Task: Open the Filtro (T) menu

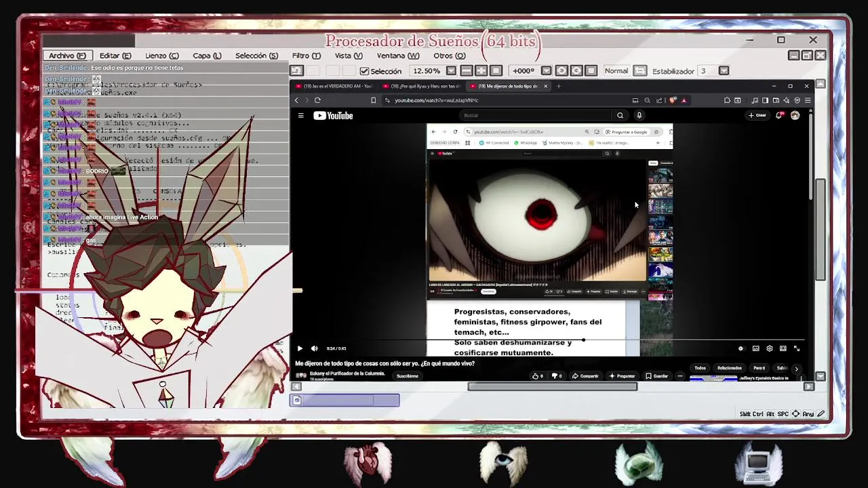Action: click(306, 56)
